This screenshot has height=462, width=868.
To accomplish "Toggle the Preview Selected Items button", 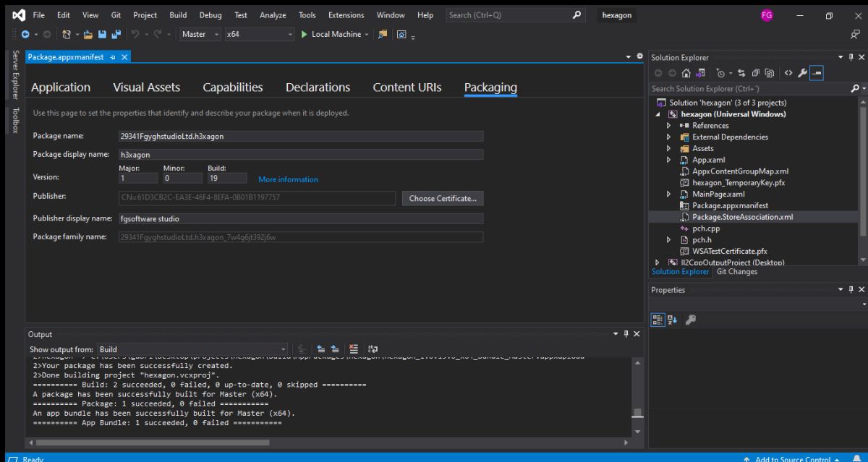I will [x=814, y=72].
